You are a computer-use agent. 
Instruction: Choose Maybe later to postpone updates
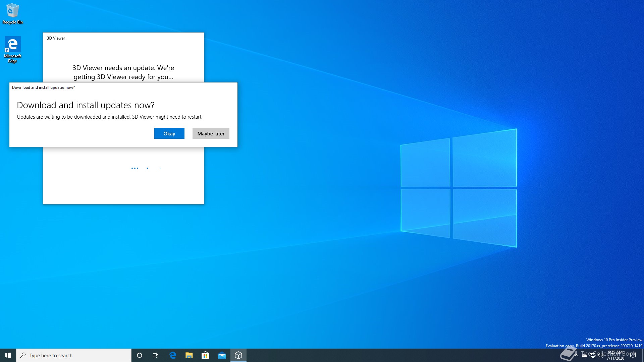(x=211, y=133)
